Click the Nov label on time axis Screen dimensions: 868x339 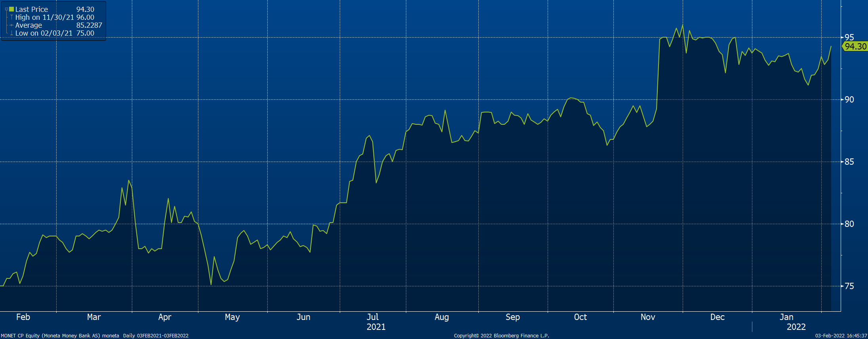[648, 317]
